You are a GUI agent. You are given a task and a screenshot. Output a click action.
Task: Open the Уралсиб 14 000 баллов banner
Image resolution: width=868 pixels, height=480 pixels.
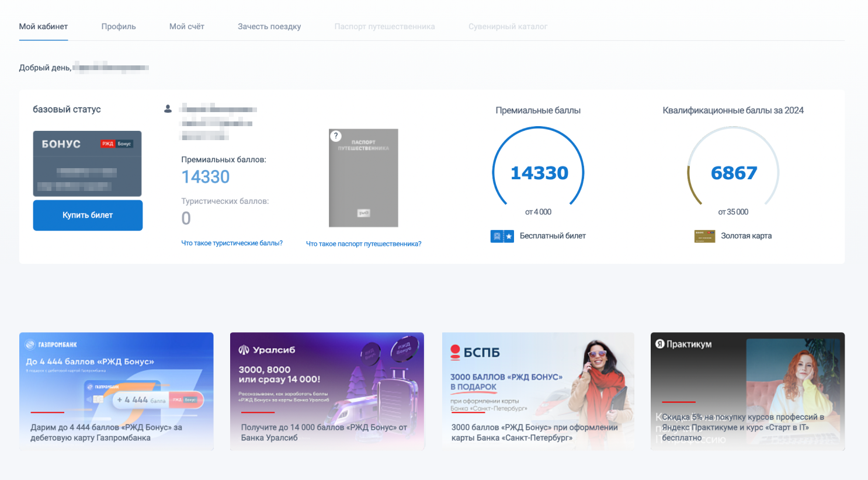[327, 391]
